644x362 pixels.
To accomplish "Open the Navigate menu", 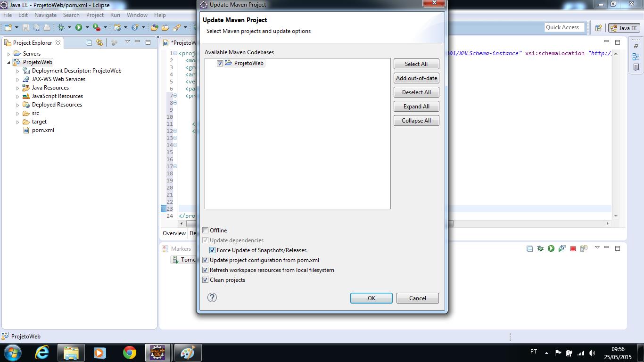I will (x=45, y=15).
